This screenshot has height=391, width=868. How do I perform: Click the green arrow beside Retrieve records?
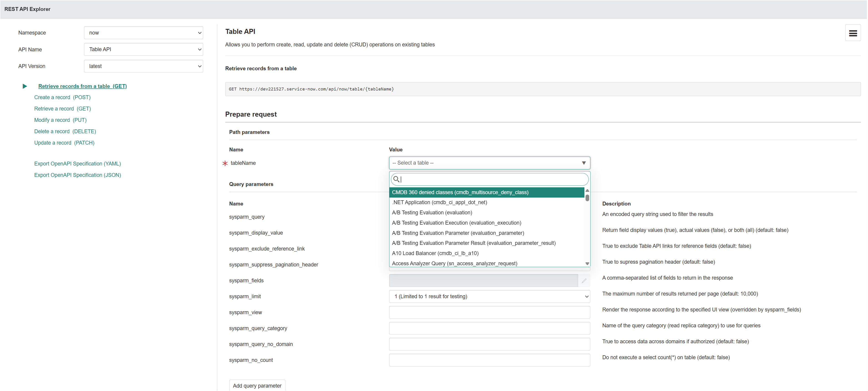click(x=25, y=86)
